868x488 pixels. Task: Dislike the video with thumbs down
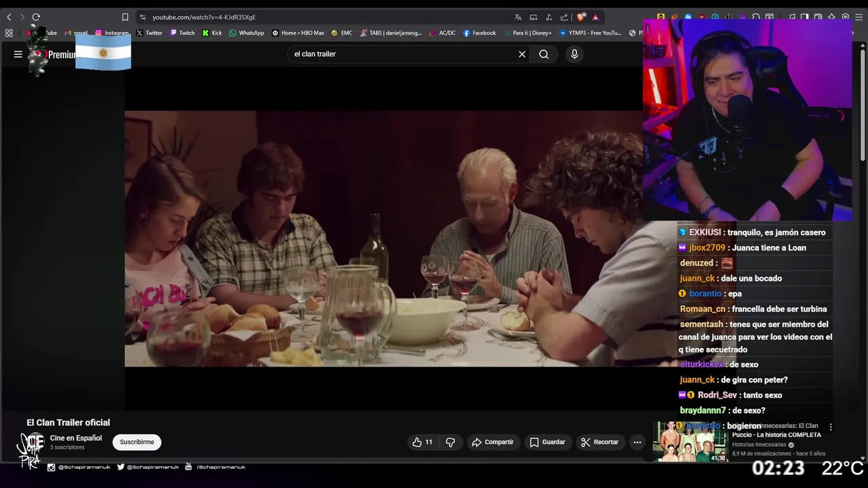coord(450,442)
